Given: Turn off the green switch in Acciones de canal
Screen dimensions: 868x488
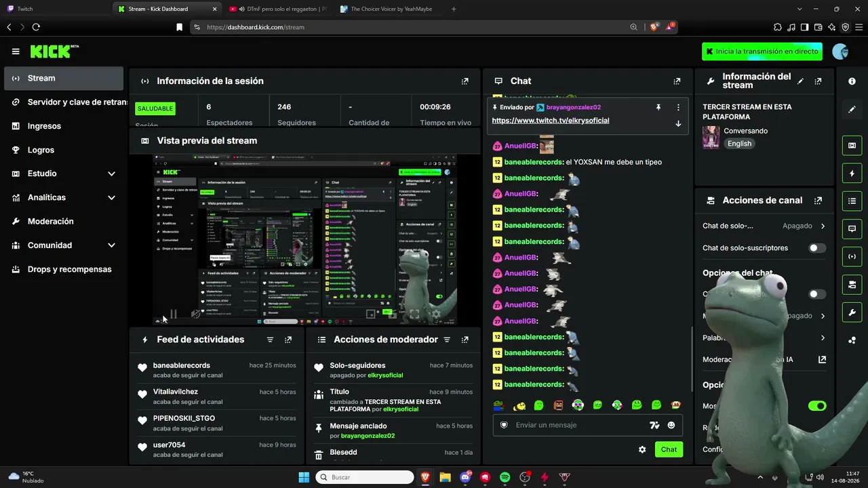Looking at the screenshot, I should point(817,406).
